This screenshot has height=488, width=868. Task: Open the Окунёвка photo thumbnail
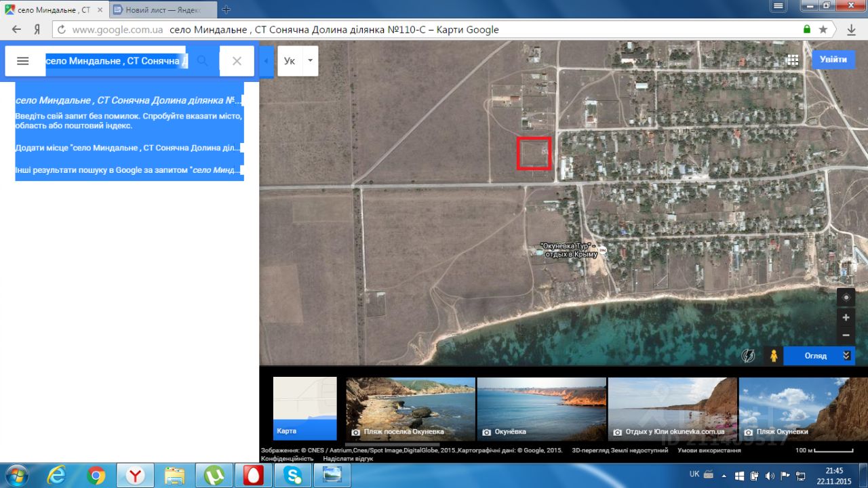[x=542, y=409]
